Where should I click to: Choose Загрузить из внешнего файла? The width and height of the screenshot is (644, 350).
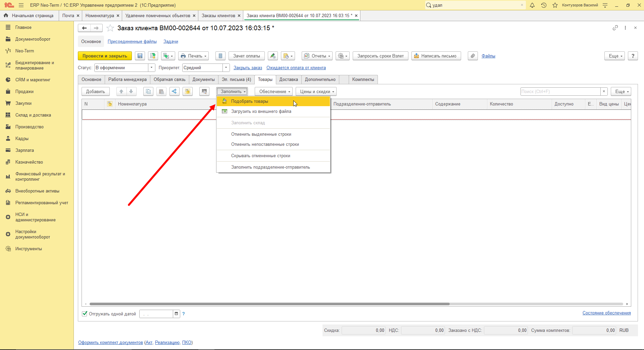point(274,112)
